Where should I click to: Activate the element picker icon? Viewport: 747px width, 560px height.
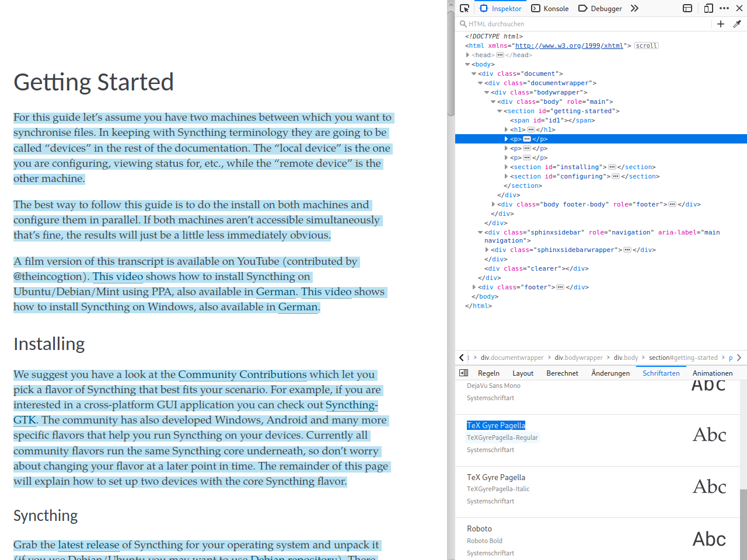pyautogui.click(x=465, y=8)
